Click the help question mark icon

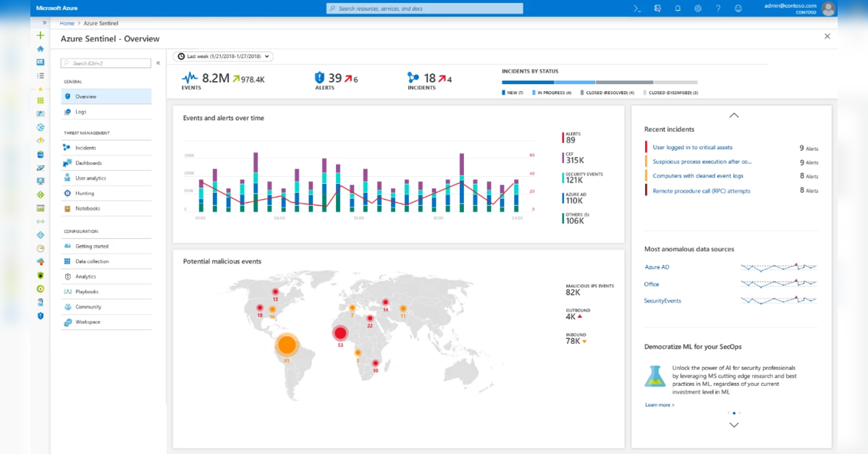[718, 9]
